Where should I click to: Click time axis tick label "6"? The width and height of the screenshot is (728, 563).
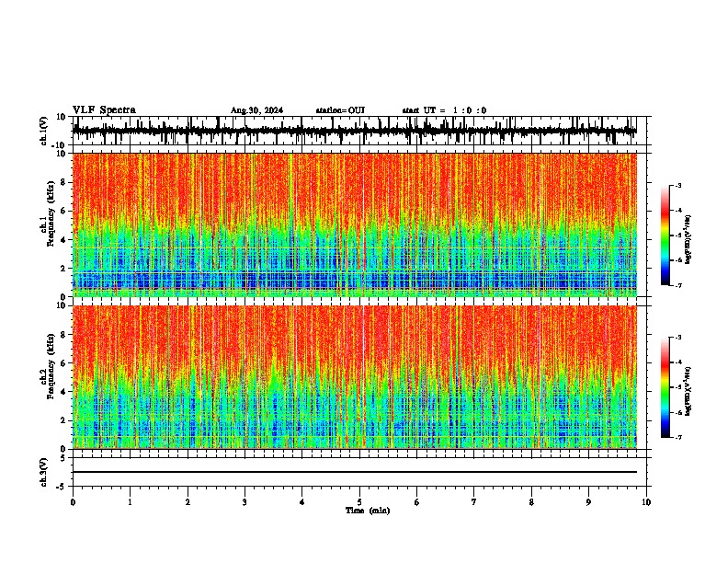pos(417,502)
